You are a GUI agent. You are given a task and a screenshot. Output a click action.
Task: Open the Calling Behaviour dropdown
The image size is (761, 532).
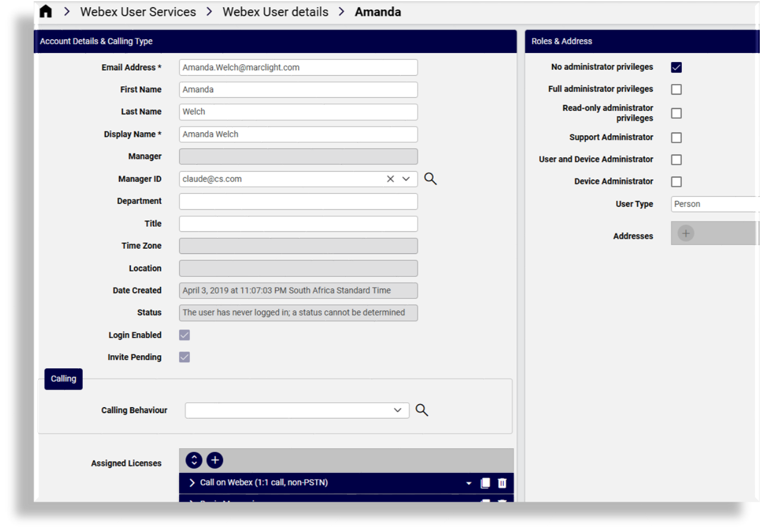pos(397,409)
